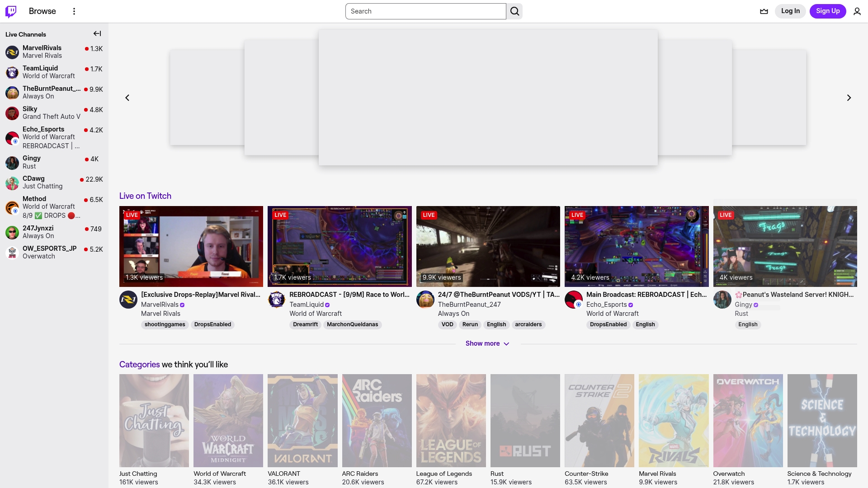Open the Browse tab

(42, 11)
